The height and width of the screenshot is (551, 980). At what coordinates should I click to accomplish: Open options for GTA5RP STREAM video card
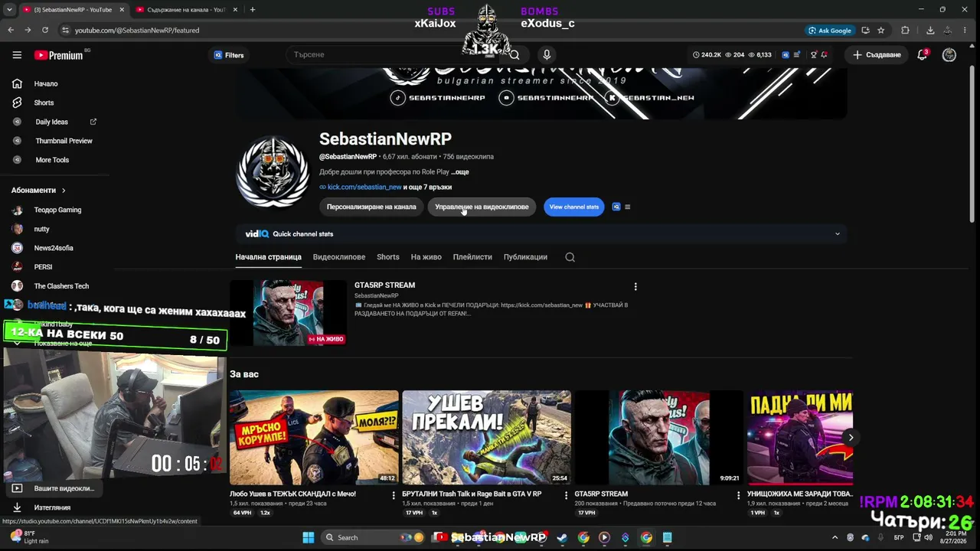point(739,496)
